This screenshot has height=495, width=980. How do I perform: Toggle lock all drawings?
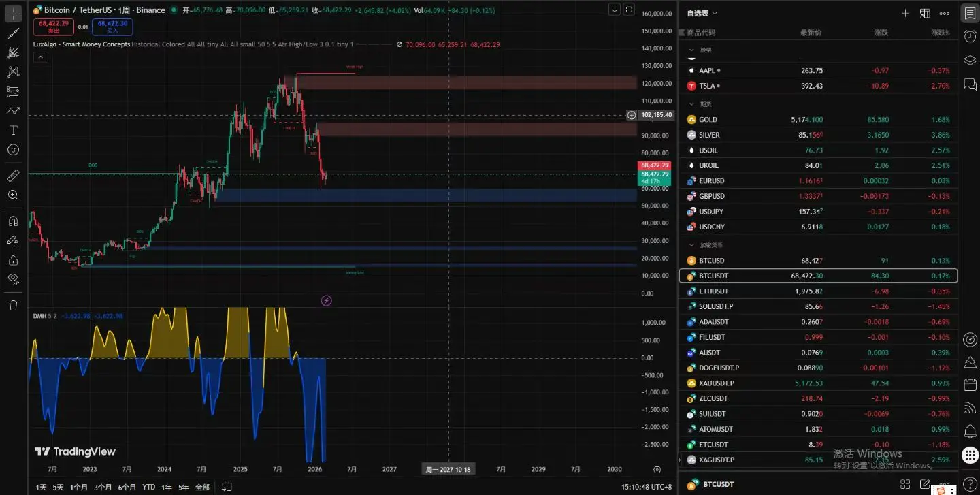click(13, 259)
